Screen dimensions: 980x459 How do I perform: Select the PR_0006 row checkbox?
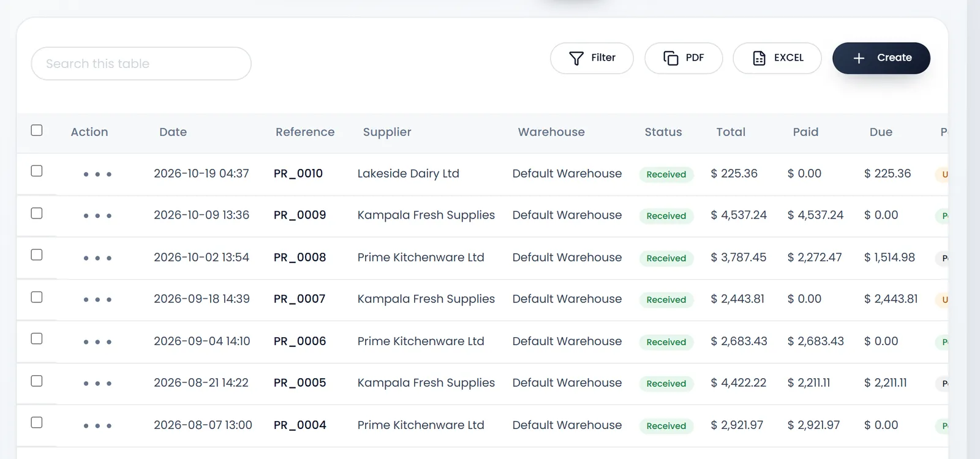click(x=37, y=338)
